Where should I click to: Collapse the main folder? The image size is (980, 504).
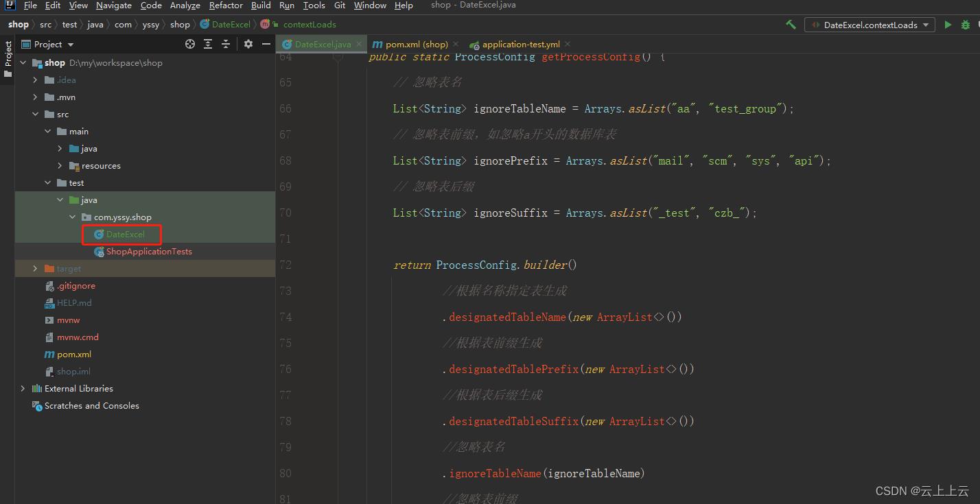point(48,131)
